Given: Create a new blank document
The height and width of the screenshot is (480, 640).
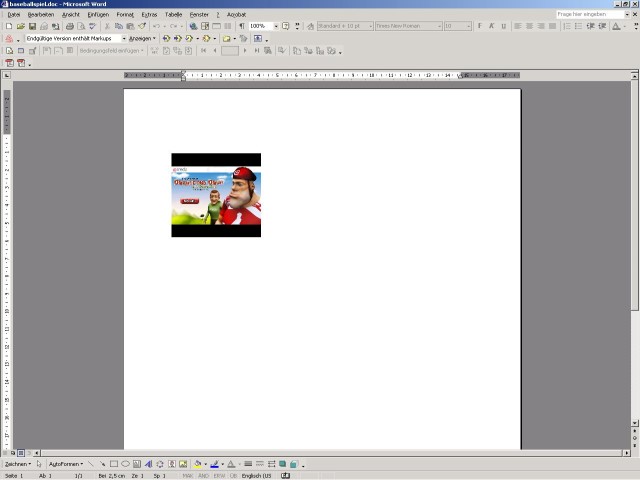Looking at the screenshot, I should [x=9, y=26].
